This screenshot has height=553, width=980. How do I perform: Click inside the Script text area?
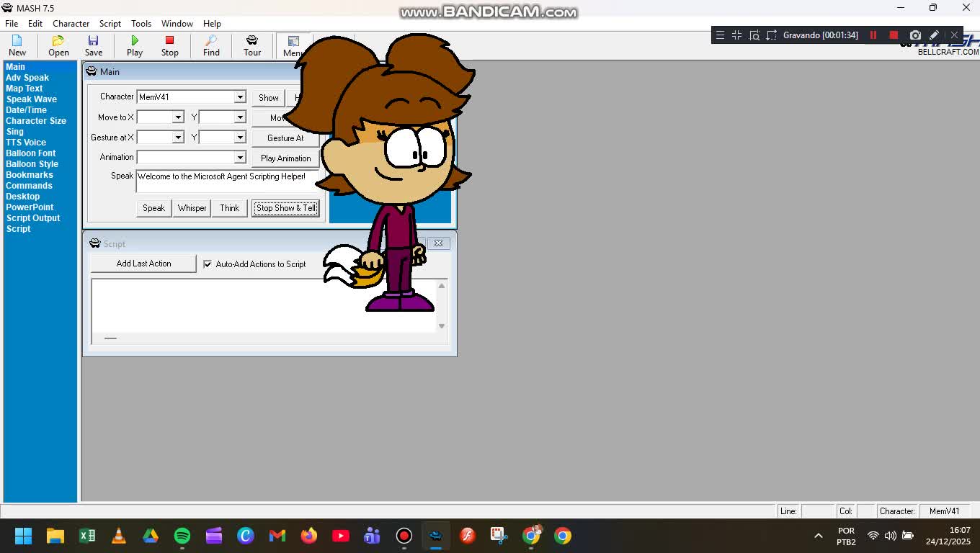click(263, 305)
